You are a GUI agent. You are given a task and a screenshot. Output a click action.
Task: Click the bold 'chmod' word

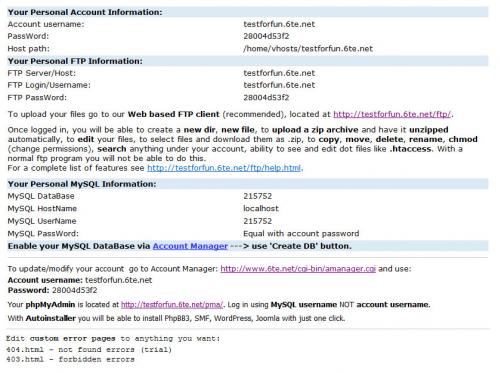[x=463, y=139]
